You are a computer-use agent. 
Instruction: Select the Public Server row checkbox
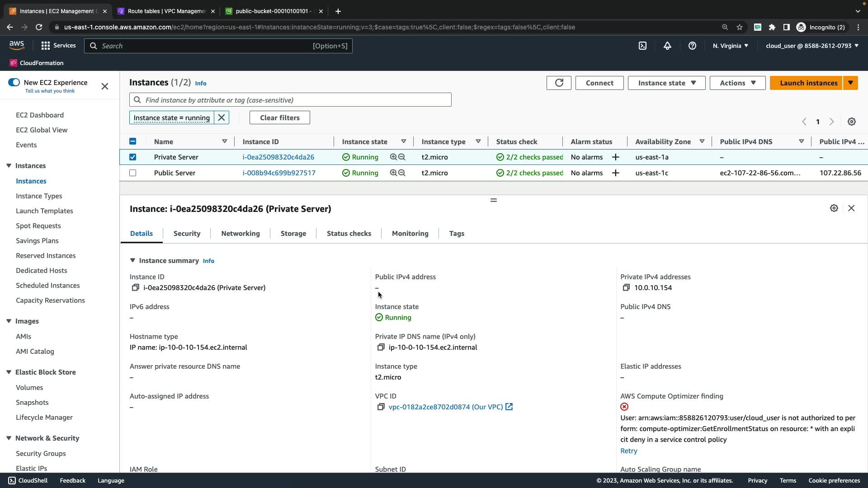pos(132,173)
